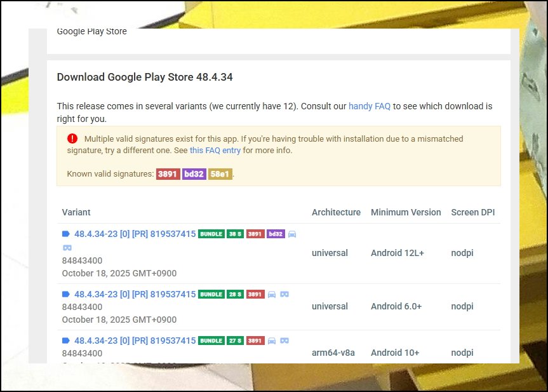Click the VR headset icon in the Android 12L+ row

click(x=67, y=248)
